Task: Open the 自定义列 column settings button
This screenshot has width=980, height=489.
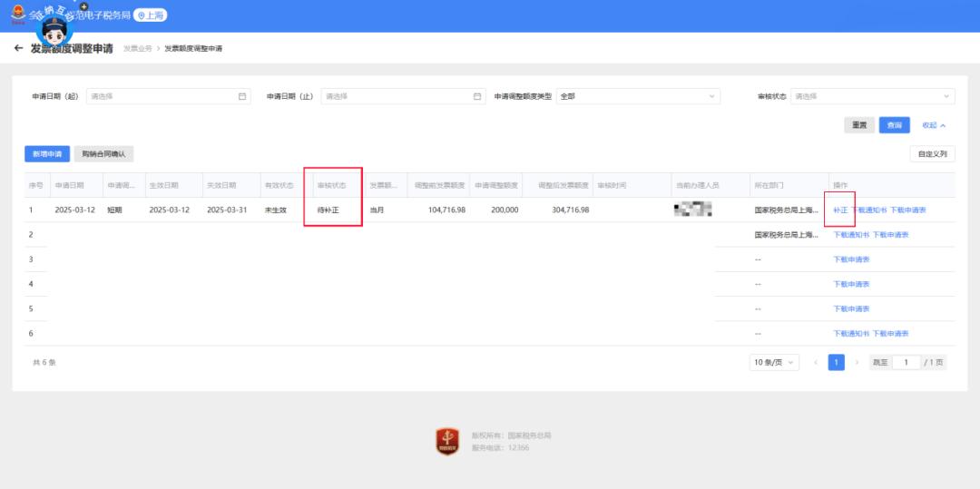Action: [932, 153]
